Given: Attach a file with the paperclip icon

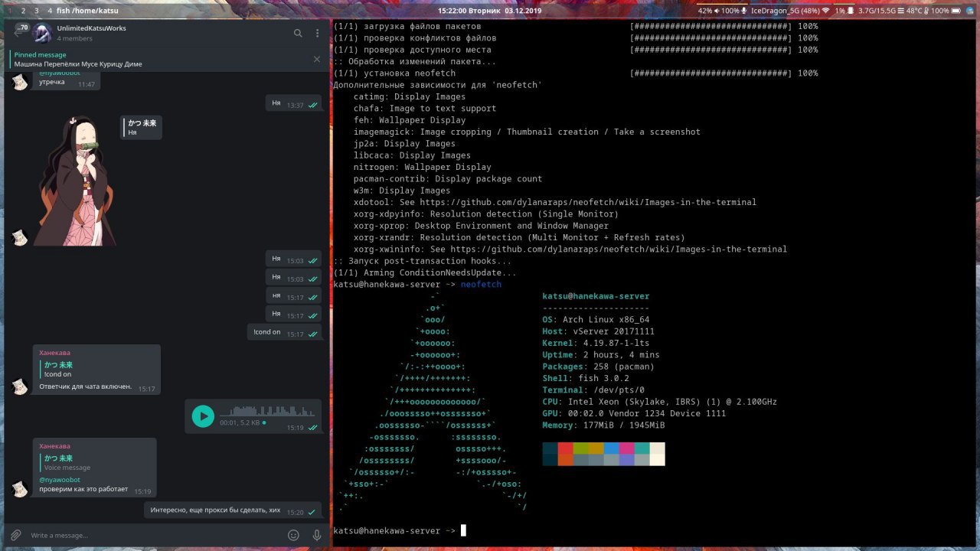Looking at the screenshot, I should coord(15,535).
